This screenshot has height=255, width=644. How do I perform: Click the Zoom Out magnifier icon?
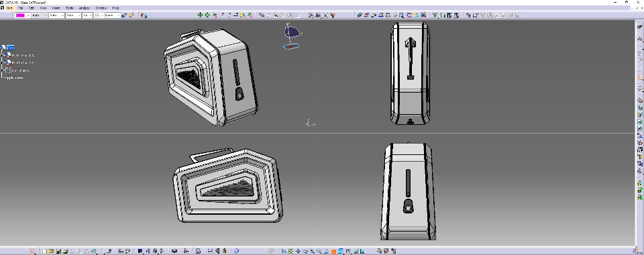(x=319, y=251)
